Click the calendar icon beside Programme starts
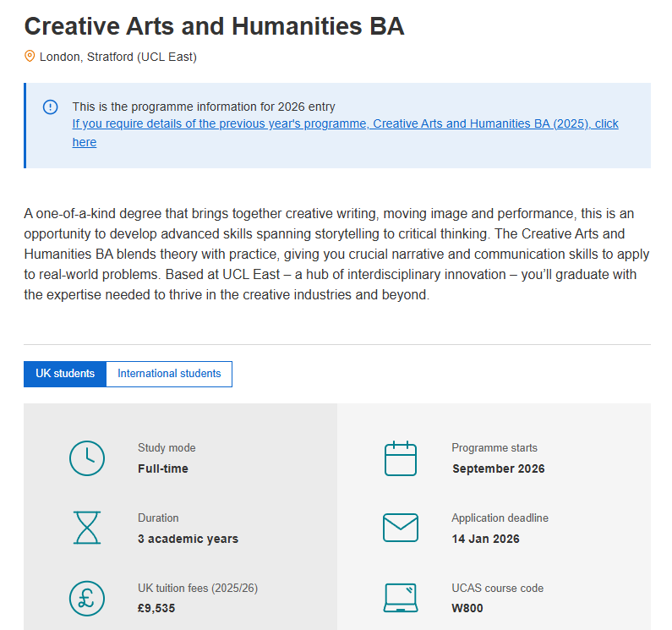This screenshot has width=672, height=630. click(401, 458)
